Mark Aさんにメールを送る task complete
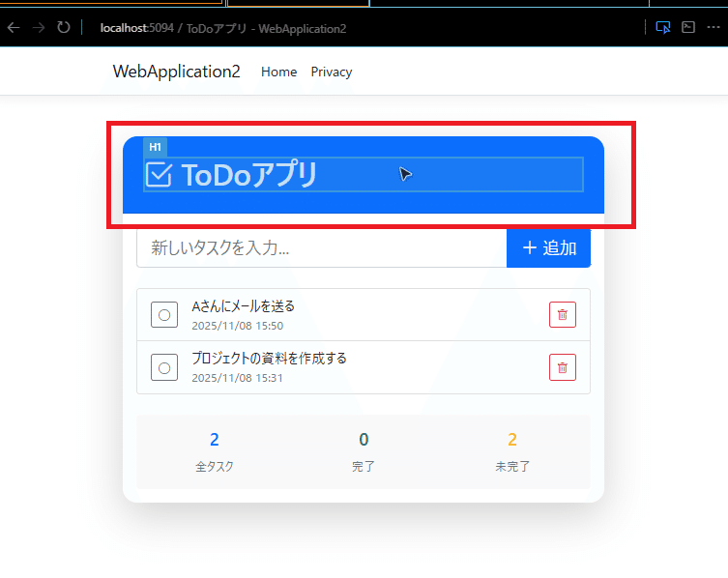 click(164, 315)
